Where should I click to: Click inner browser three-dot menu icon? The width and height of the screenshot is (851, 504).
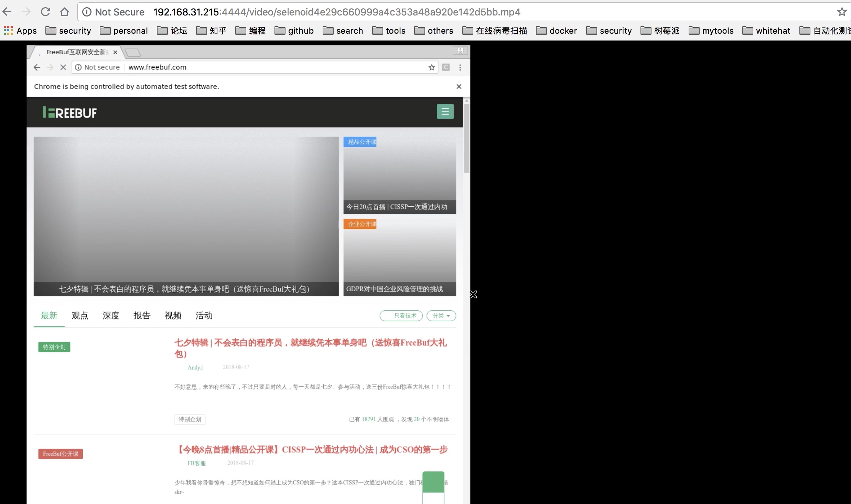460,67
